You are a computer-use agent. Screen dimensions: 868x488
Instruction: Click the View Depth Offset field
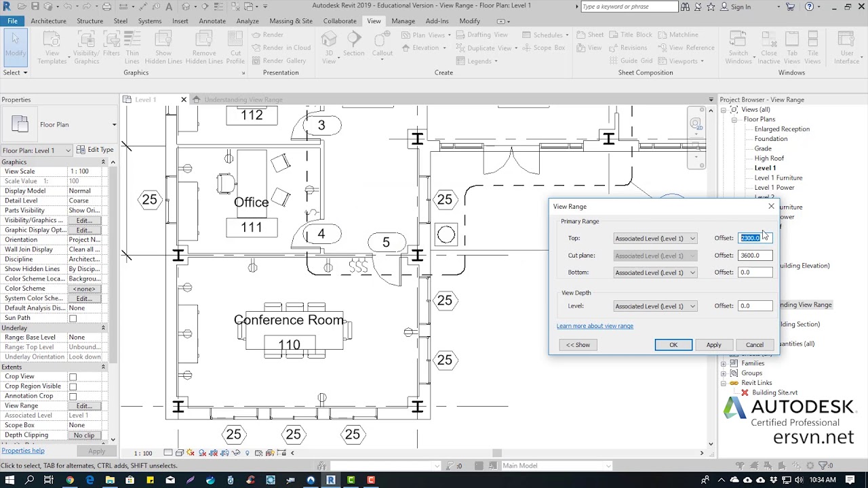(755, 306)
